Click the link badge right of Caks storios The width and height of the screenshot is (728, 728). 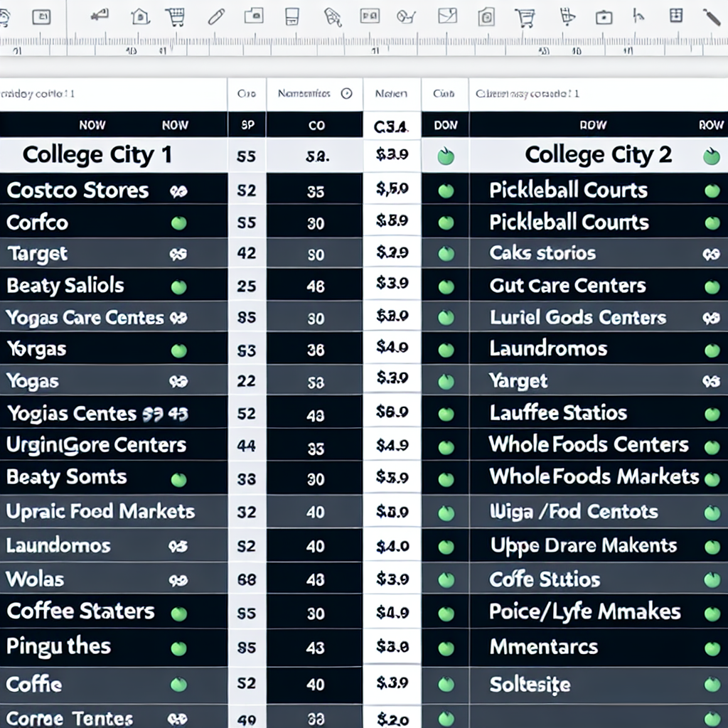point(711,254)
